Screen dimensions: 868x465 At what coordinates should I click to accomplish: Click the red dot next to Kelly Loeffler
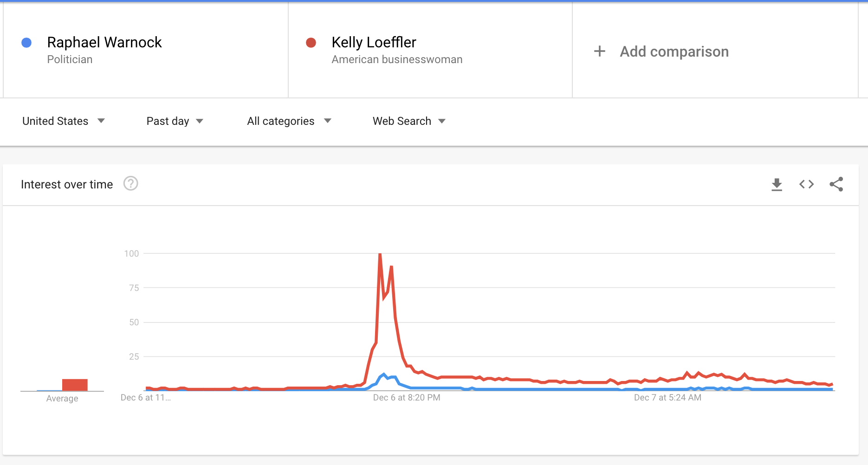tap(311, 43)
